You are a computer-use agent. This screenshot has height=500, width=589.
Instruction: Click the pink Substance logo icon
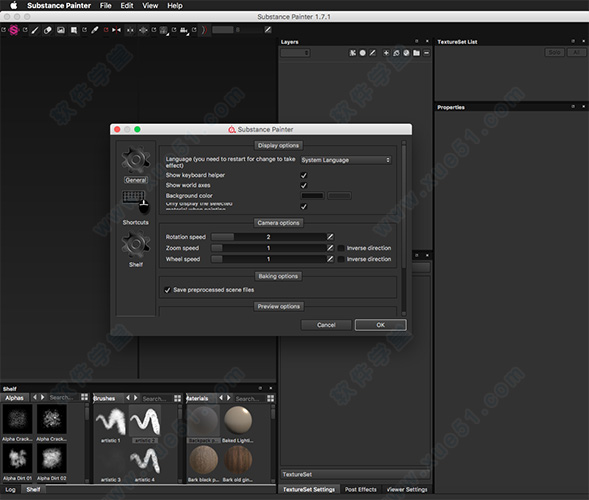[x=14, y=30]
